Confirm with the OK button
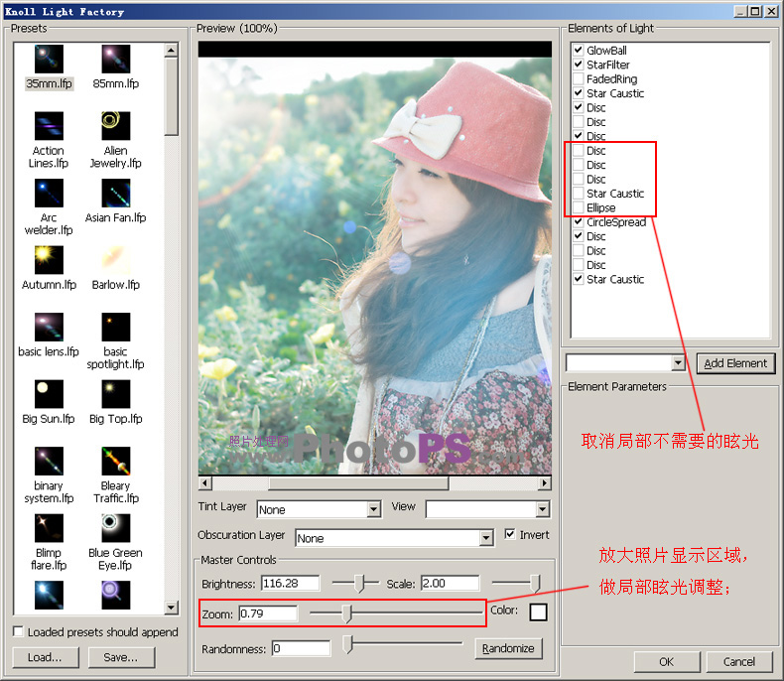 pyautogui.click(x=667, y=661)
